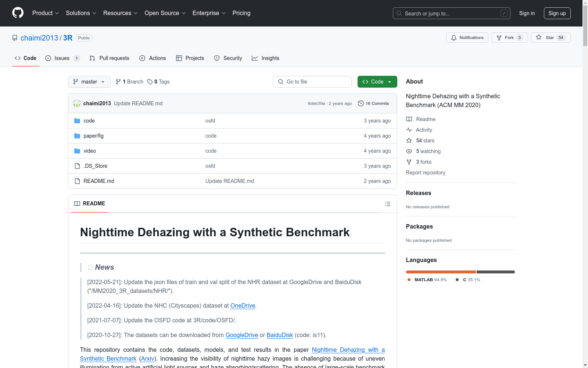Open the chaimi2013 owner link

[x=39, y=38]
